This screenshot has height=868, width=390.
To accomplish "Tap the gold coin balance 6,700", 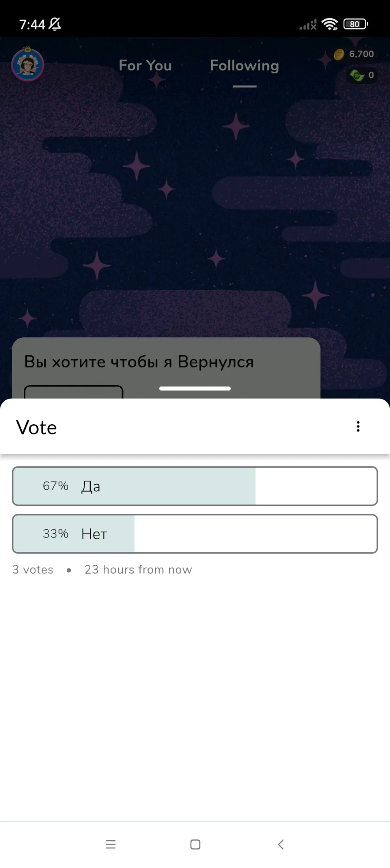I will click(x=354, y=54).
